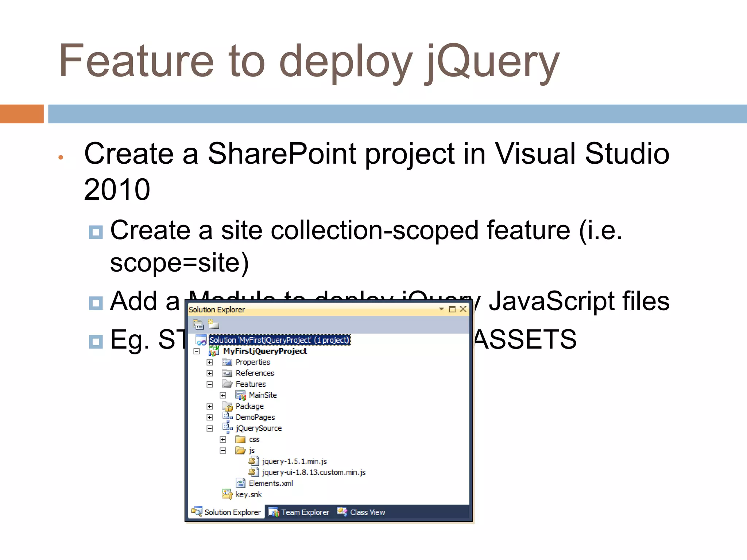Collapse the Features node

pyautogui.click(x=210, y=384)
